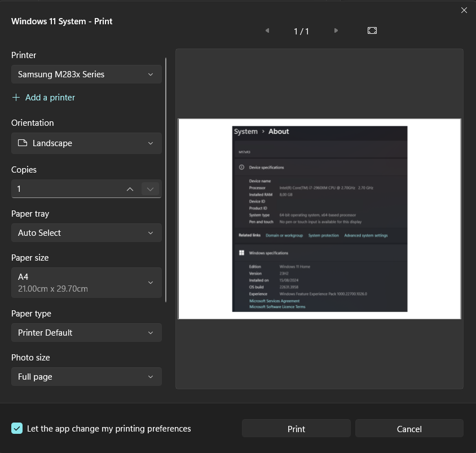Open the Photo size dropdown set to Full page
Screen dimensions: 476x453
(x=86, y=377)
